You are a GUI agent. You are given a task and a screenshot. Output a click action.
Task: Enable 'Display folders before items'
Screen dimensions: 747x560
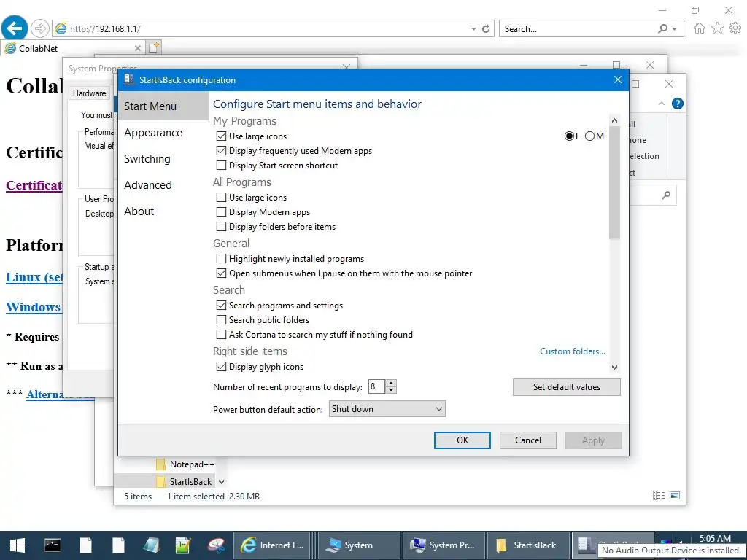click(x=221, y=227)
